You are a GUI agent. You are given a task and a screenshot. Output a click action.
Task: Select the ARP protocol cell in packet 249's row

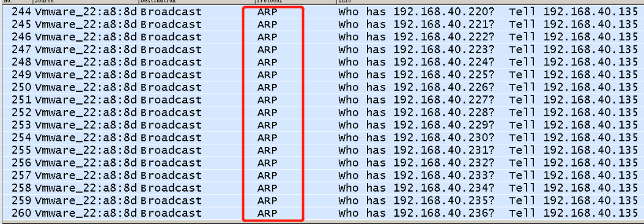(x=267, y=75)
